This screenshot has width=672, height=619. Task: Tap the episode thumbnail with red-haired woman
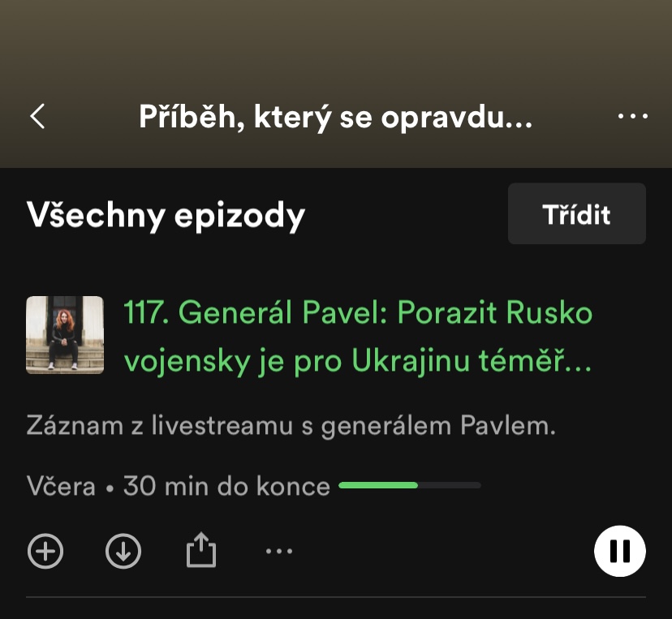[x=65, y=335]
